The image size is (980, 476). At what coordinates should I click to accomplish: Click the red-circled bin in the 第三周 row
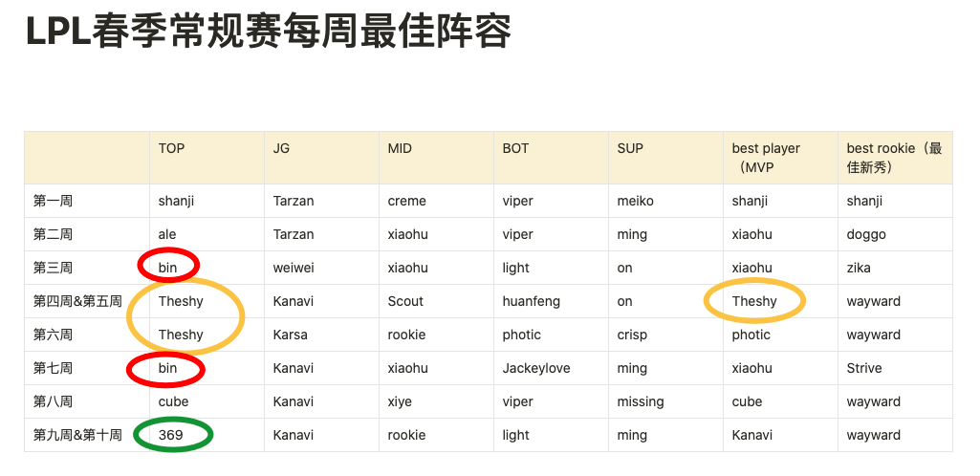point(168,268)
